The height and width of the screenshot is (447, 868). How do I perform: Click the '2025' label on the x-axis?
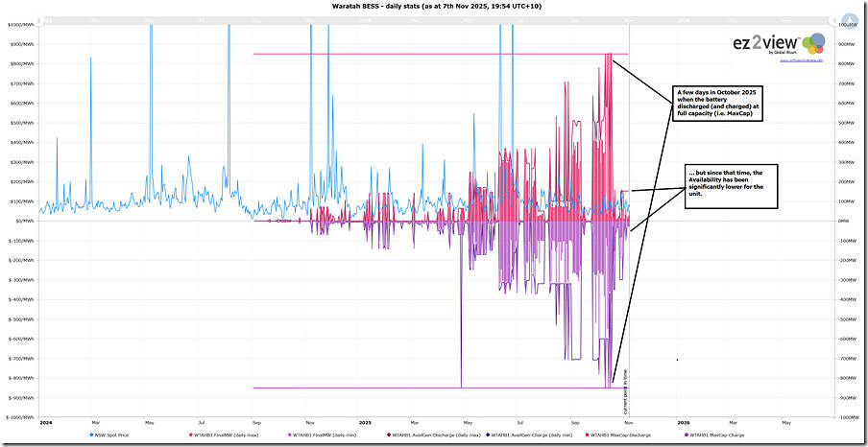click(364, 423)
